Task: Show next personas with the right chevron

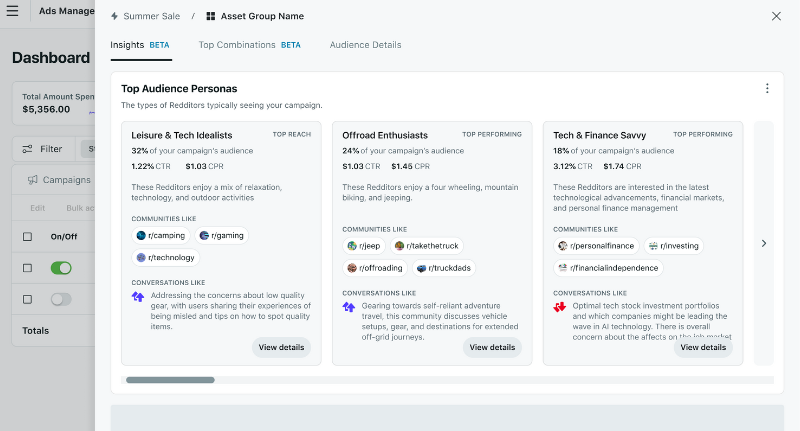Action: (x=764, y=243)
